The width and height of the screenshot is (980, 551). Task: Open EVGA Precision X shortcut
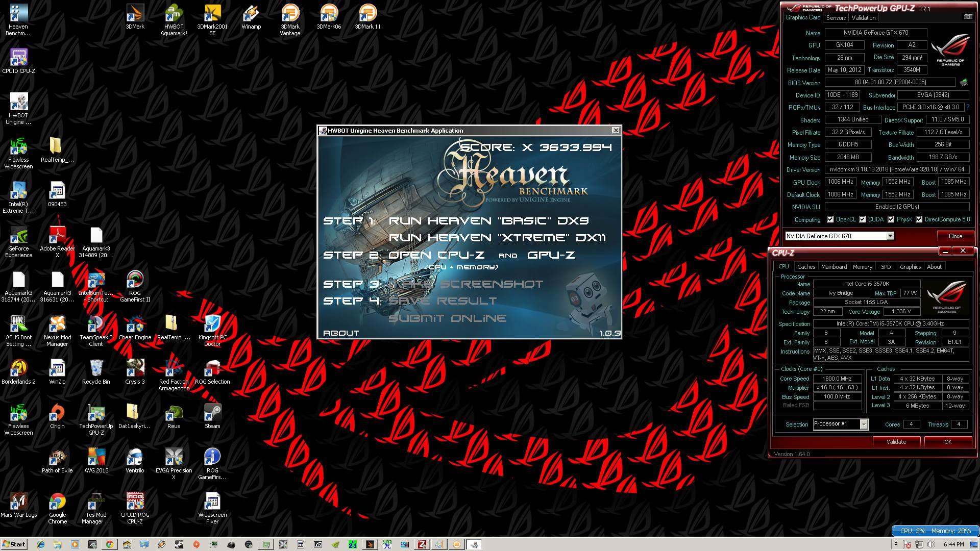(174, 463)
